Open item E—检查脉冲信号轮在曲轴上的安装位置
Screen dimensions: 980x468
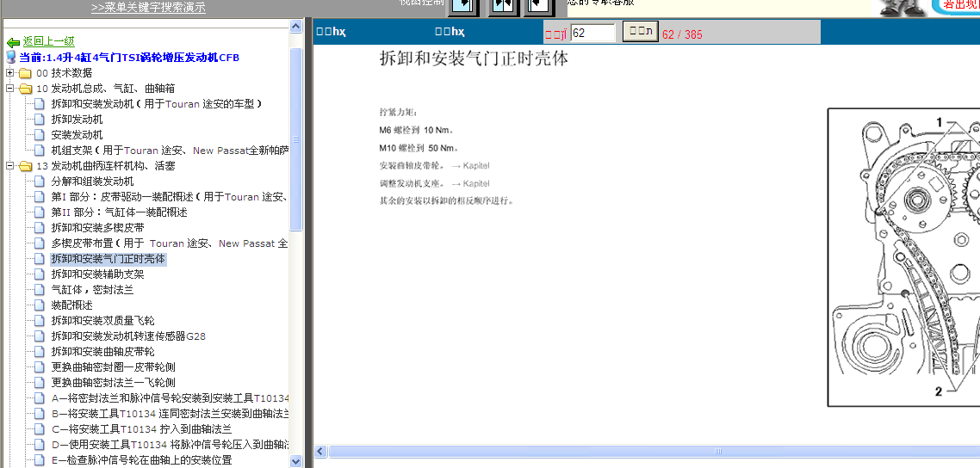click(x=141, y=460)
